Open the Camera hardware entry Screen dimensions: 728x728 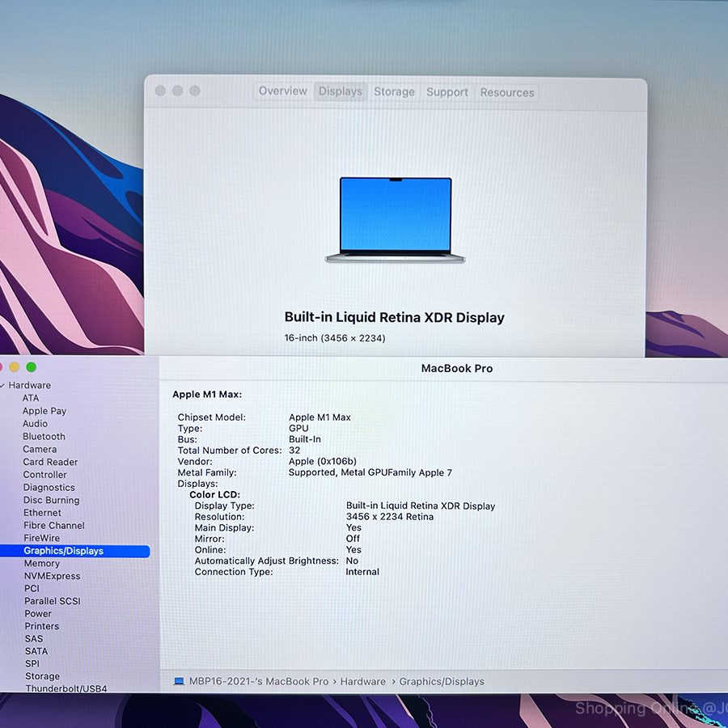[40, 449]
